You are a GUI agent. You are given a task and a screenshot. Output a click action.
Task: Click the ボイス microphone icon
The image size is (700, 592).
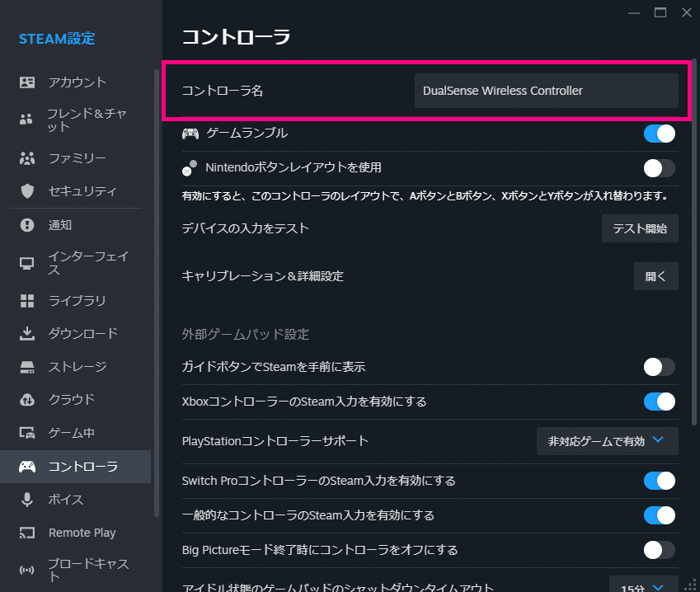[26, 500]
